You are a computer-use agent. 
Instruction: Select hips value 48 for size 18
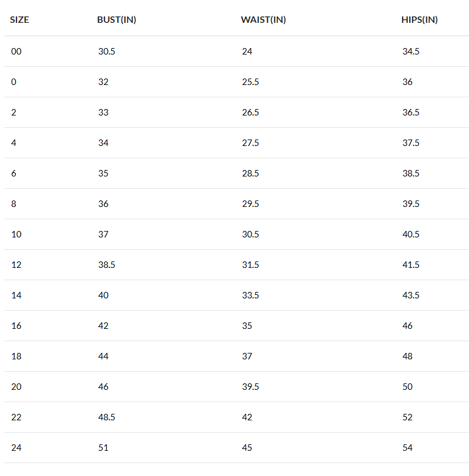(407, 356)
